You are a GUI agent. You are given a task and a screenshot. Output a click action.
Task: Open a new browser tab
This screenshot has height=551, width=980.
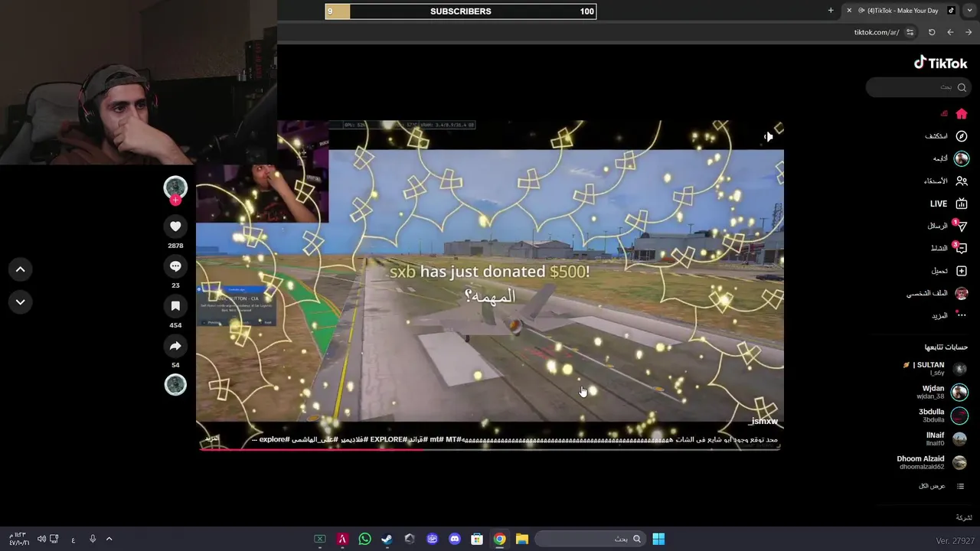pyautogui.click(x=831, y=11)
